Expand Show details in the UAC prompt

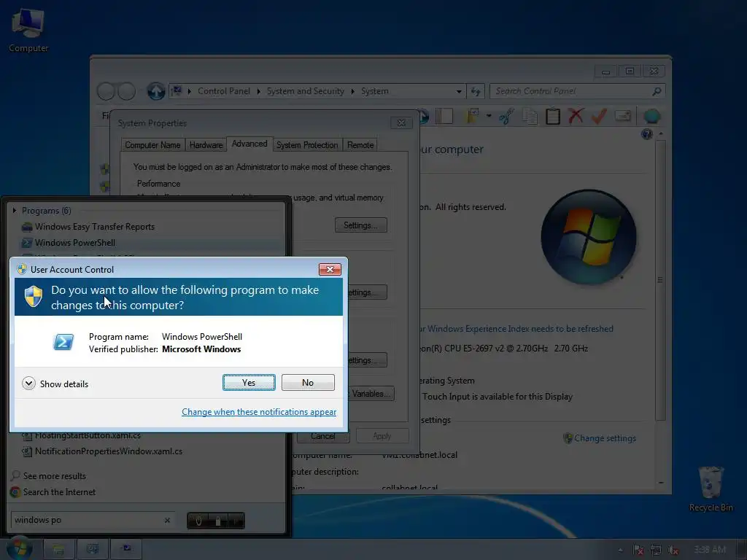(x=55, y=384)
